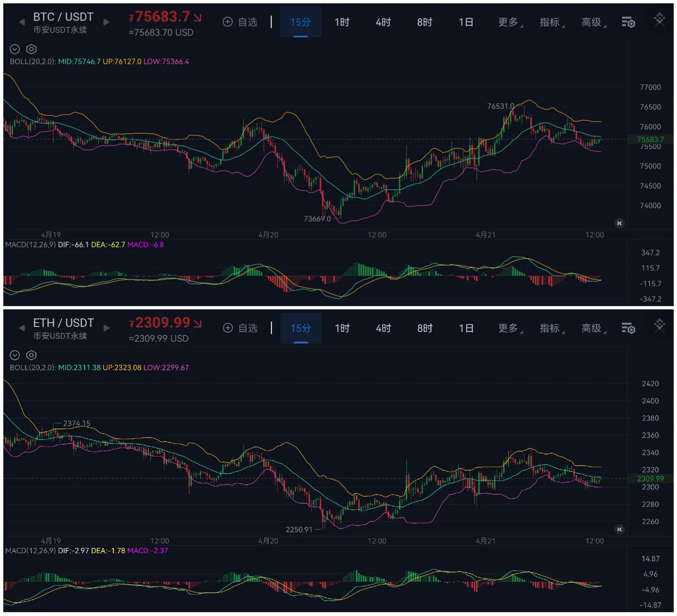Screen dimensions: 677x616
Task: Go to previous trading pair before ETH/USDT
Action: (x=22, y=328)
